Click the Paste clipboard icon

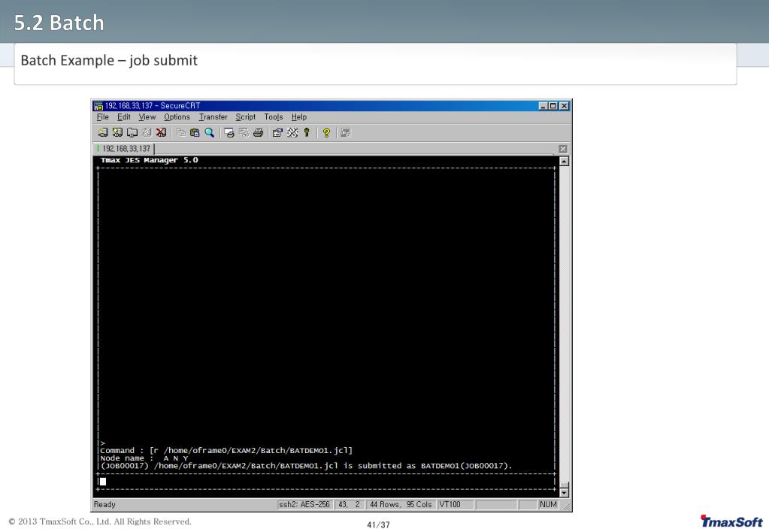(195, 132)
